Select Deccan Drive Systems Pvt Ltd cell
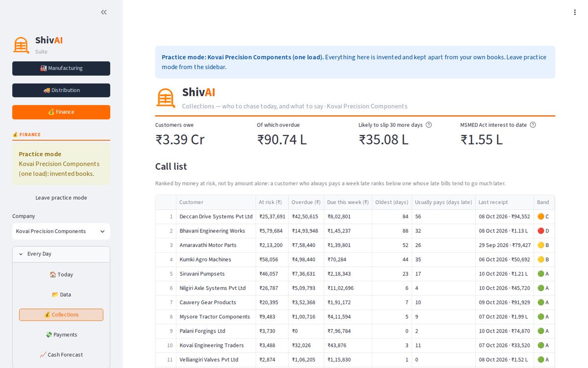This screenshot has width=588, height=368. pyautogui.click(x=216, y=216)
